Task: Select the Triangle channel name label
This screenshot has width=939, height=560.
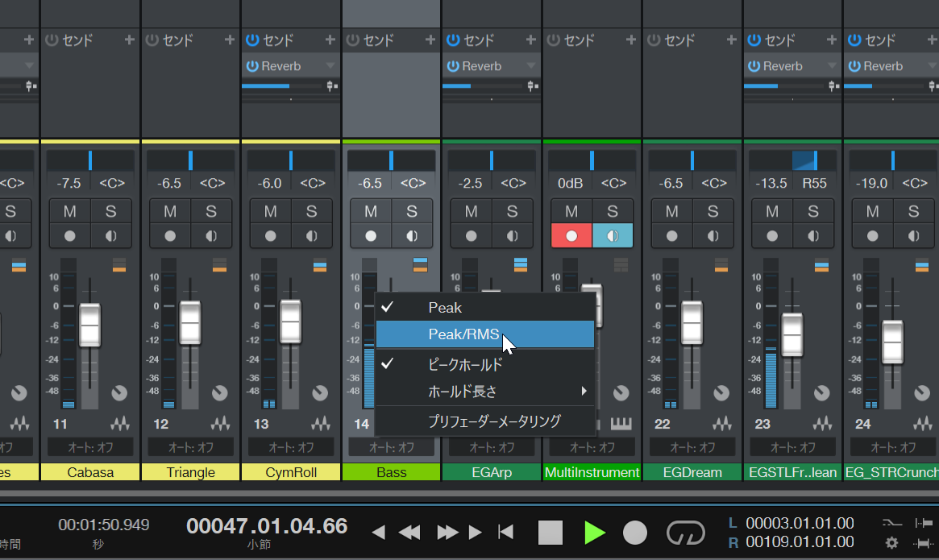Action: coord(190,472)
